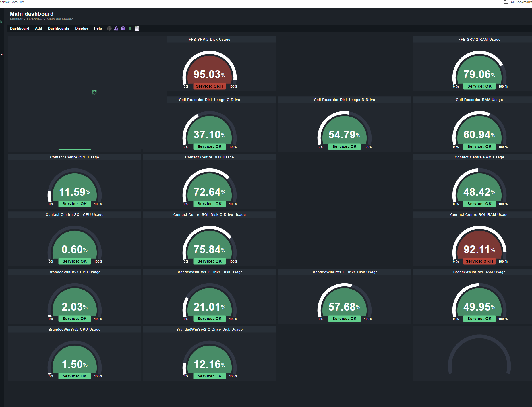
Task: Open the problems warning triangle icon
Action: [116, 28]
